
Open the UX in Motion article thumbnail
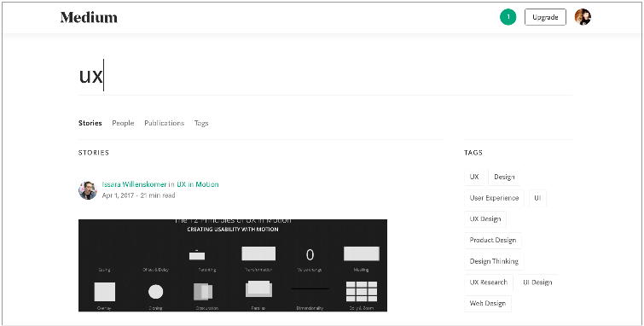(233, 265)
